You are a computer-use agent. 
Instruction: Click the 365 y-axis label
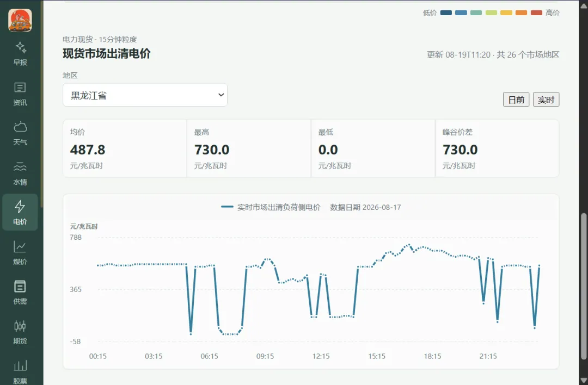(75, 289)
